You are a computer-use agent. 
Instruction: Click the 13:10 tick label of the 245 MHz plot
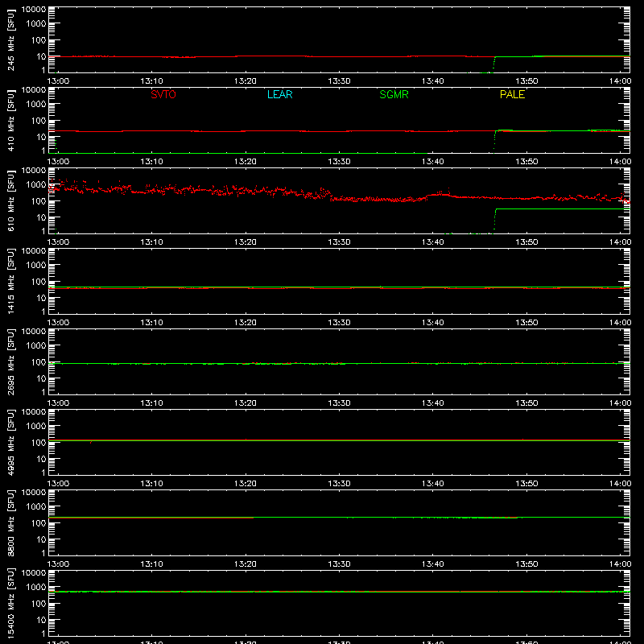pos(151,81)
